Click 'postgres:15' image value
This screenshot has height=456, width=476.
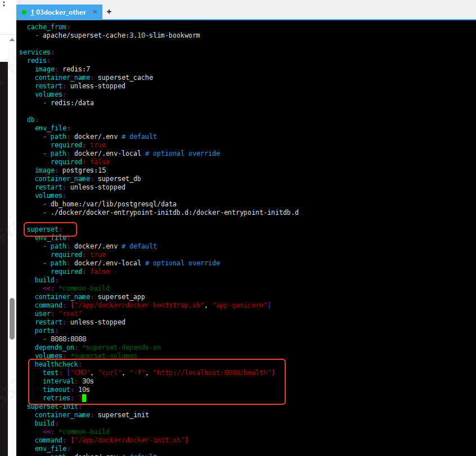point(84,170)
